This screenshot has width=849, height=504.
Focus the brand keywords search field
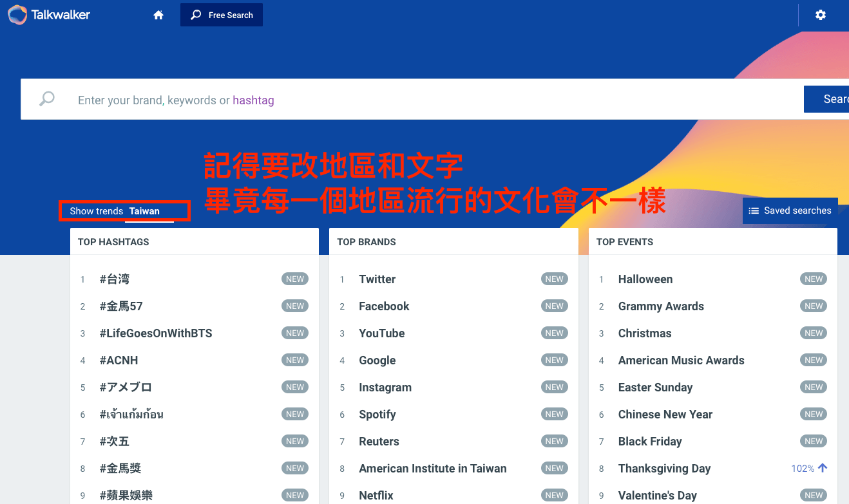pos(412,99)
